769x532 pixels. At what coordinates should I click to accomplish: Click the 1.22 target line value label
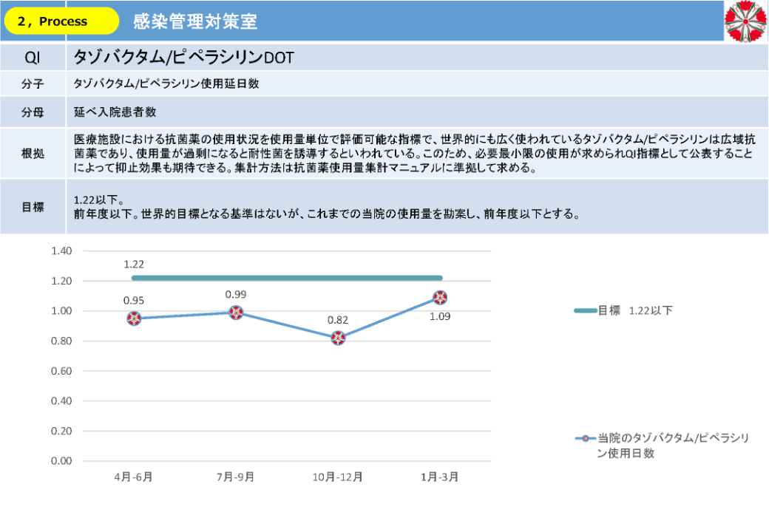pos(134,264)
